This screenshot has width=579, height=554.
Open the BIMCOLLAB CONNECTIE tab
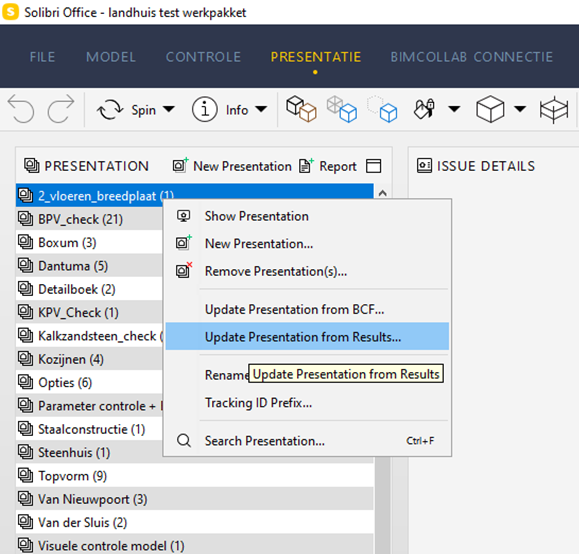472,57
